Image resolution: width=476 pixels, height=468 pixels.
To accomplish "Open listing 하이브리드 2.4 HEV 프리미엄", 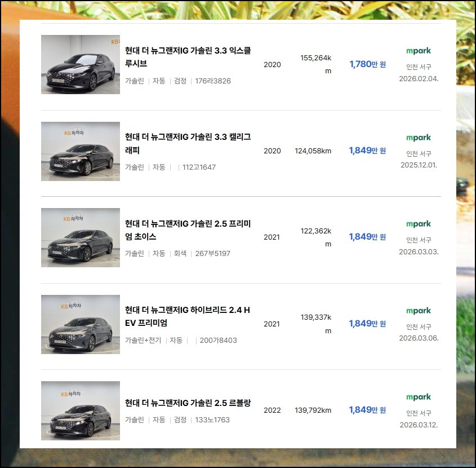I will [188, 316].
